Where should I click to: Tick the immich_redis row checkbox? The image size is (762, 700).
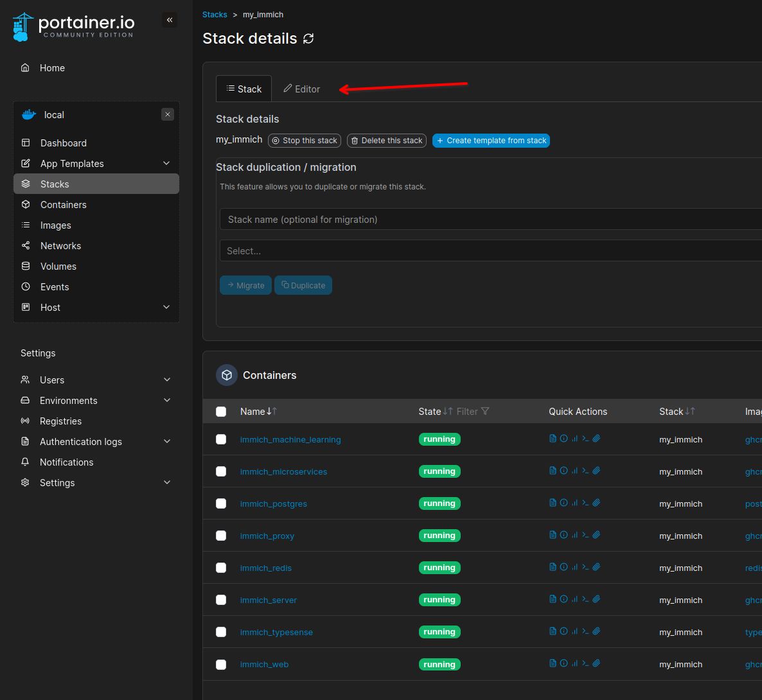click(221, 567)
